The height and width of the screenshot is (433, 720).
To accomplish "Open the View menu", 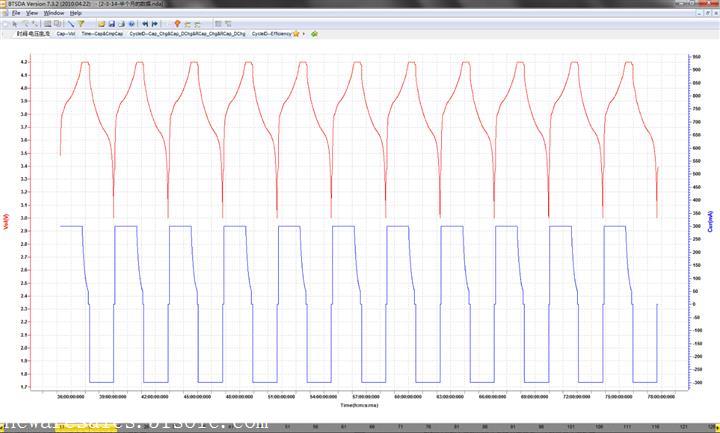I will tap(32, 13).
